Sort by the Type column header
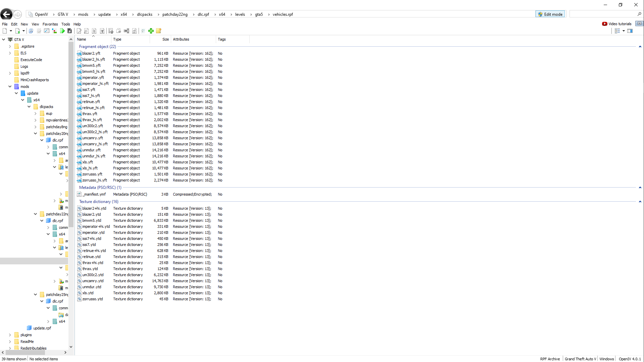The image size is (644, 362). click(131, 39)
